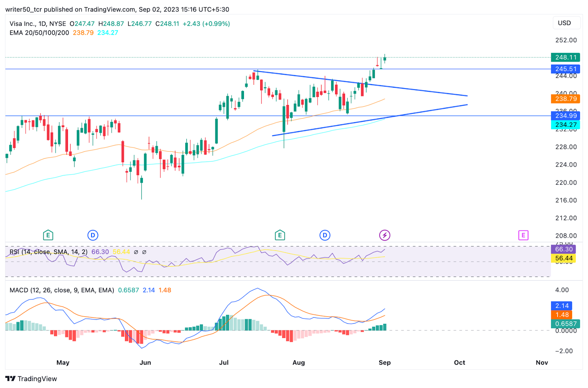Click the orange 238.79 value in EMA legend
Image resolution: width=588 pixels, height=388 pixels.
[x=83, y=33]
